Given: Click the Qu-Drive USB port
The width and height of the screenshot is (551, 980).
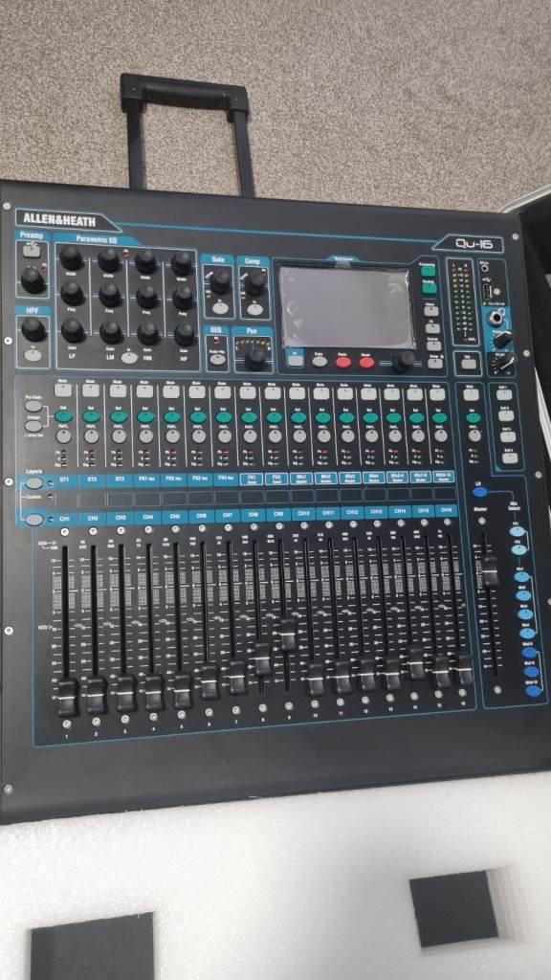Looking at the screenshot, I should tap(487, 291).
